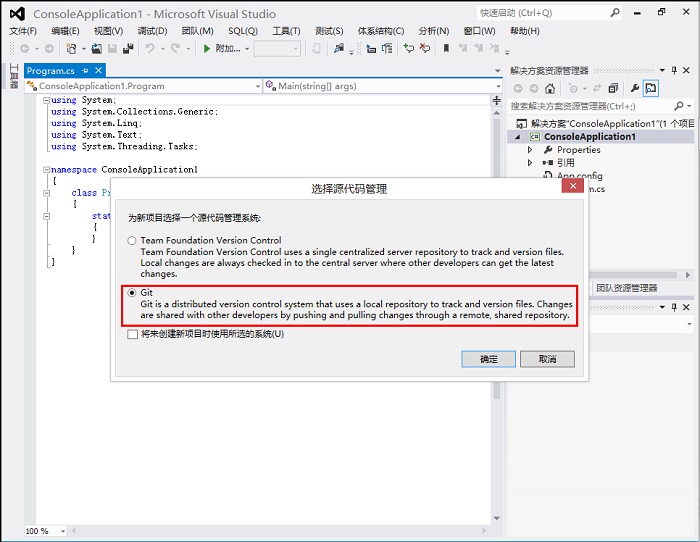The width and height of the screenshot is (700, 542).
Task: Check use selected system for future projects
Action: coord(132,334)
